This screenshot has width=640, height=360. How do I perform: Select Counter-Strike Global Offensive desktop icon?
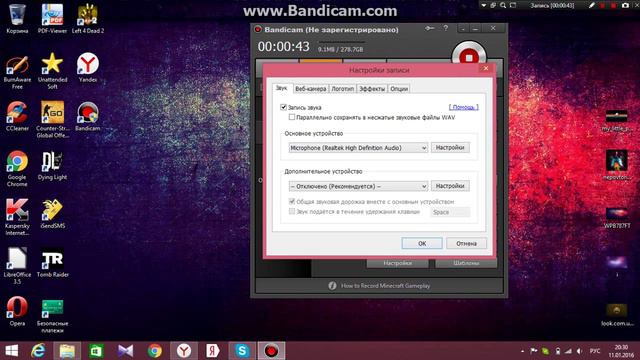click(x=52, y=119)
